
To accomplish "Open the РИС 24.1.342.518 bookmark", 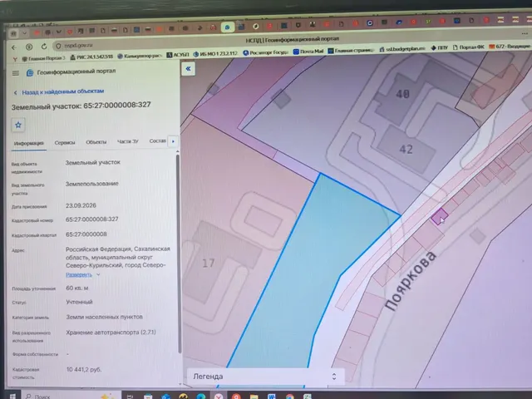I will (x=91, y=57).
